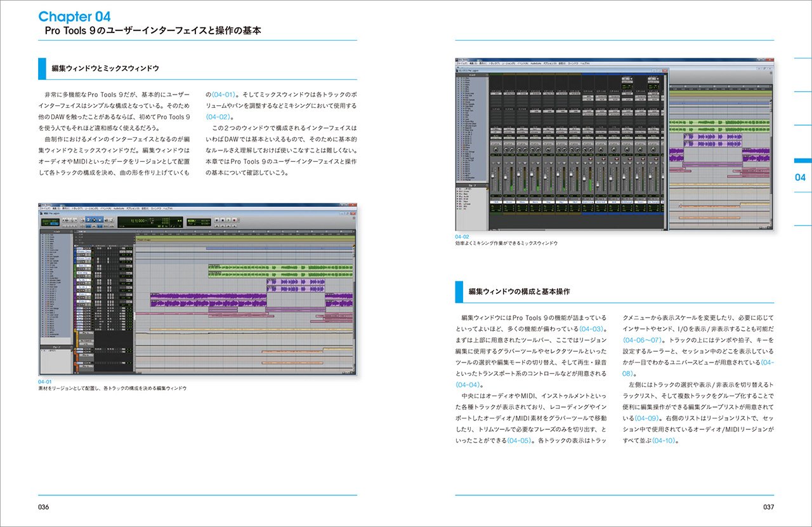Screen dimensions: 812x527
Task: Click the pan knob on the leftmost mixer channel
Action: [x=495, y=150]
